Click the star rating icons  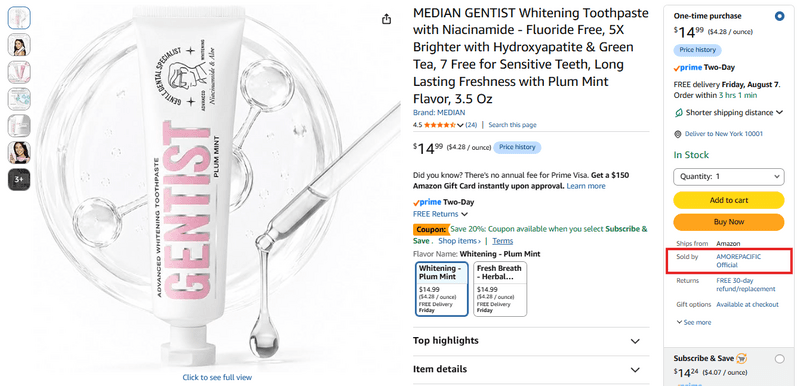(x=439, y=125)
